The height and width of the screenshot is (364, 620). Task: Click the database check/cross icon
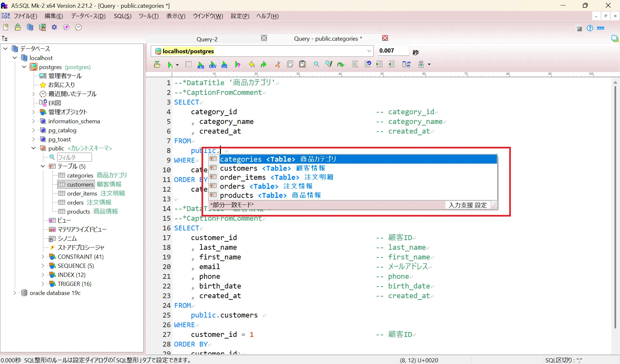[x=42, y=27]
